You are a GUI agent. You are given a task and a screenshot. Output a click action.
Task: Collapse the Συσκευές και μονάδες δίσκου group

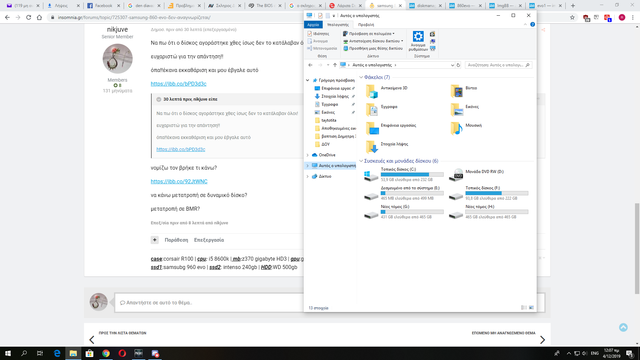coord(361,161)
